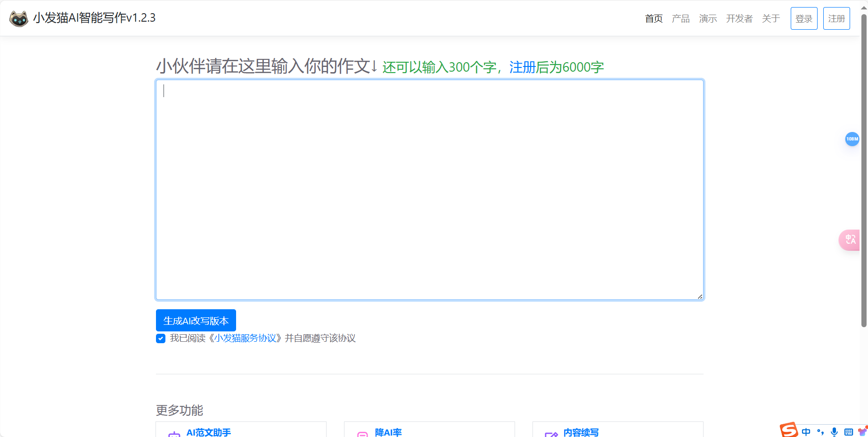This screenshot has height=437, width=868.
Task: Open the Sogou soft keyboard icon
Action: point(849,432)
